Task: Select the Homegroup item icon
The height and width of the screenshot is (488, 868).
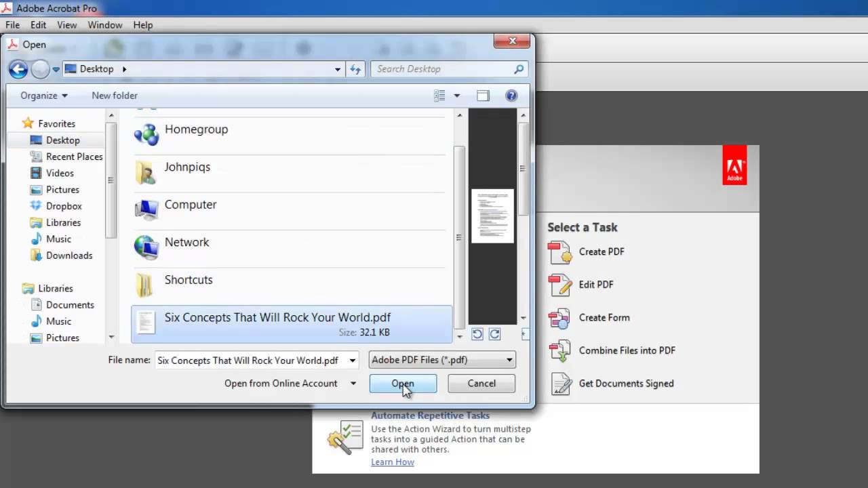Action: [x=146, y=134]
